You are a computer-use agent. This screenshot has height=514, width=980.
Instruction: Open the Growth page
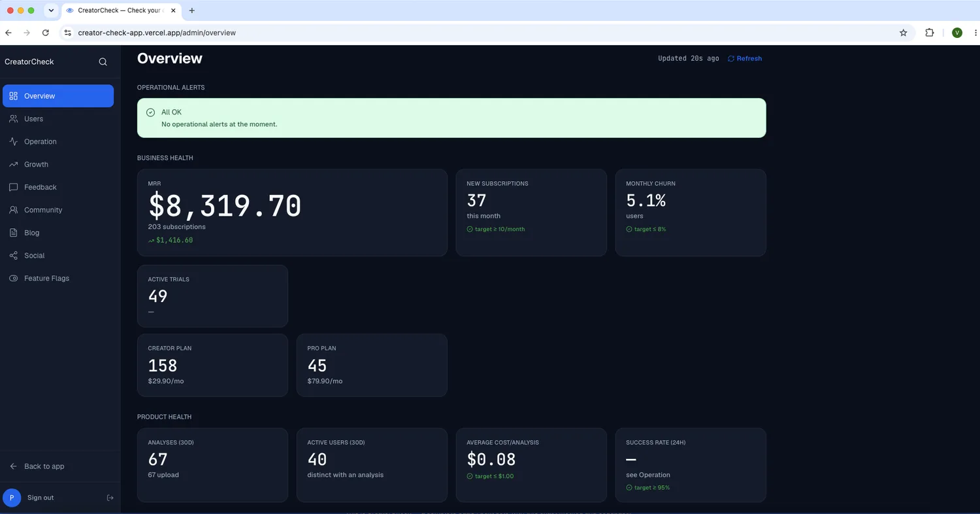coord(58,164)
